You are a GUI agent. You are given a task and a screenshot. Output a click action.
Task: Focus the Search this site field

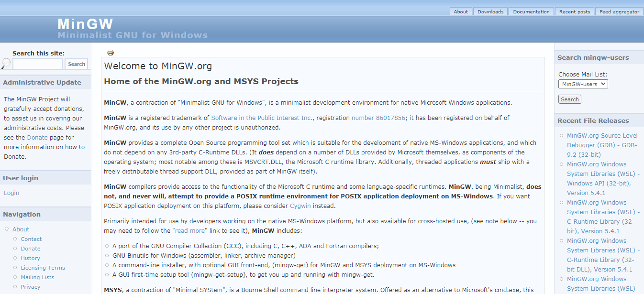(38, 64)
